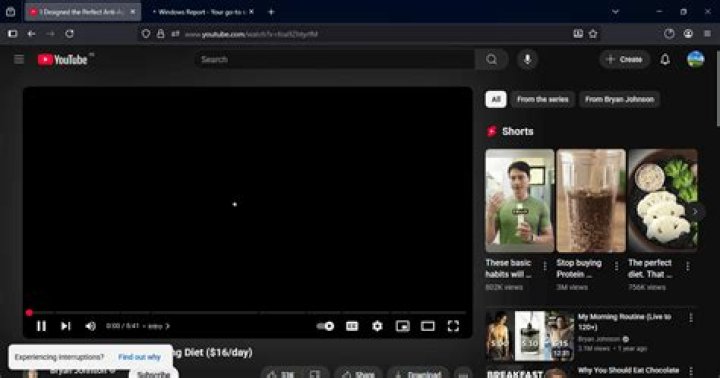
Task: Click Find out why link
Action: tap(139, 357)
